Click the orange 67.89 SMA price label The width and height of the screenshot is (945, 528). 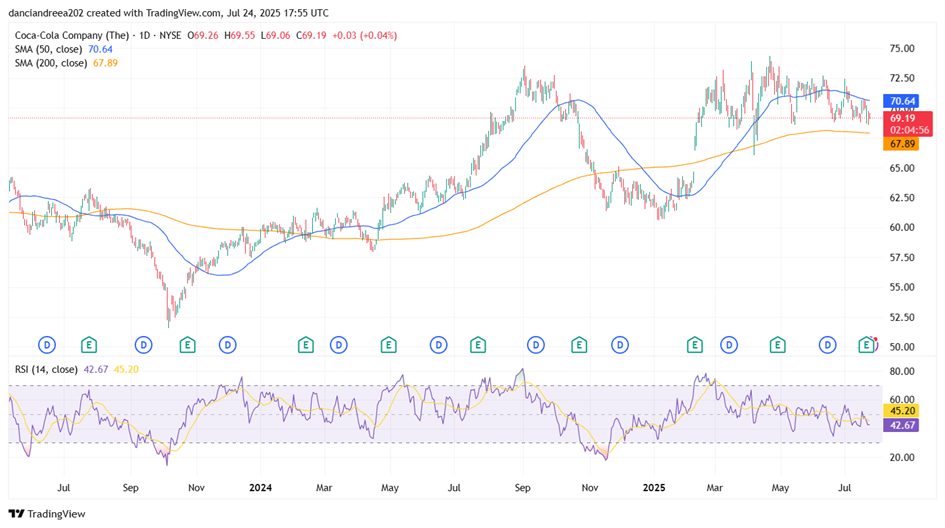pos(903,144)
